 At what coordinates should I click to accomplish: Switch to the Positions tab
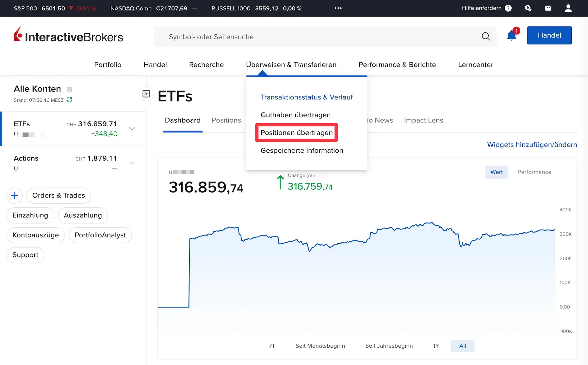tap(226, 120)
